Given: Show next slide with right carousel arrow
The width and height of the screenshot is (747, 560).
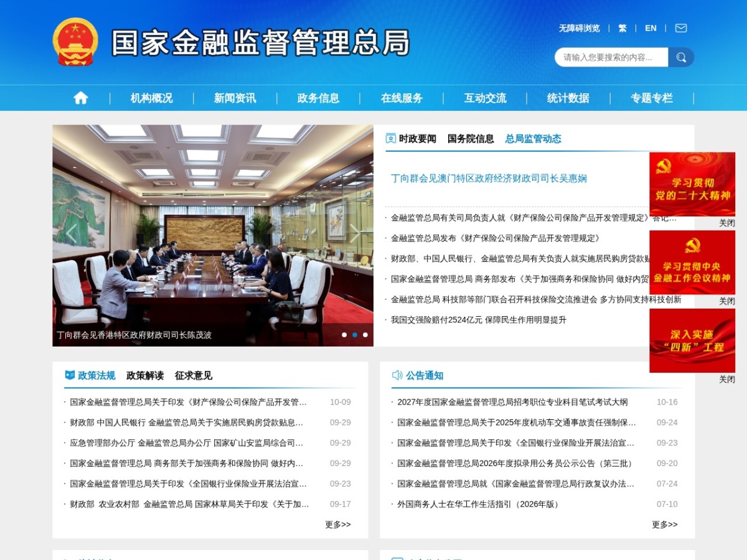Looking at the screenshot, I should (354, 233).
